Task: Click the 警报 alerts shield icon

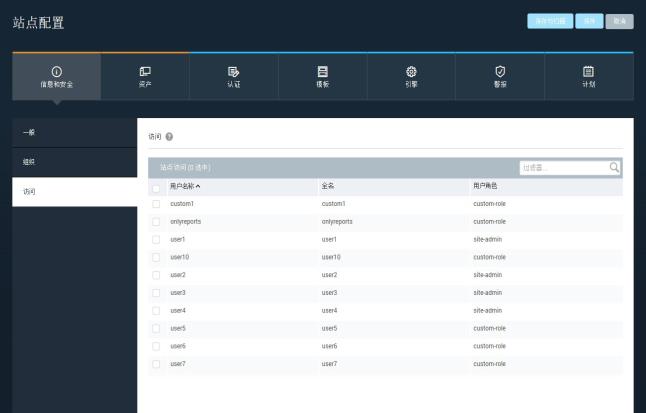Action: (500, 71)
